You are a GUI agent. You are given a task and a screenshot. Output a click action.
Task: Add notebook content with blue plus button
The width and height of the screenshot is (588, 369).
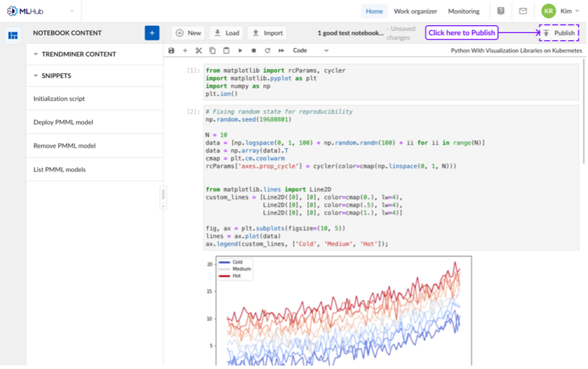(152, 33)
